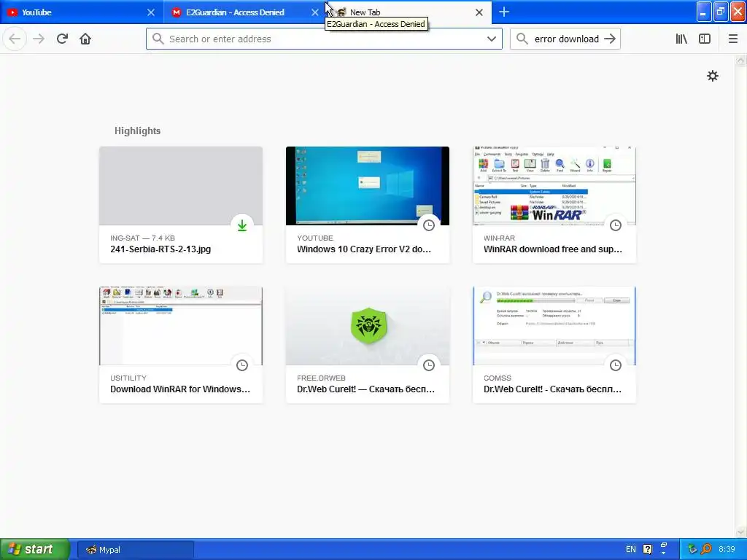Screen dimensions: 747x560
Task: Open Download WinRAR for Windows link
Action: click(180, 389)
